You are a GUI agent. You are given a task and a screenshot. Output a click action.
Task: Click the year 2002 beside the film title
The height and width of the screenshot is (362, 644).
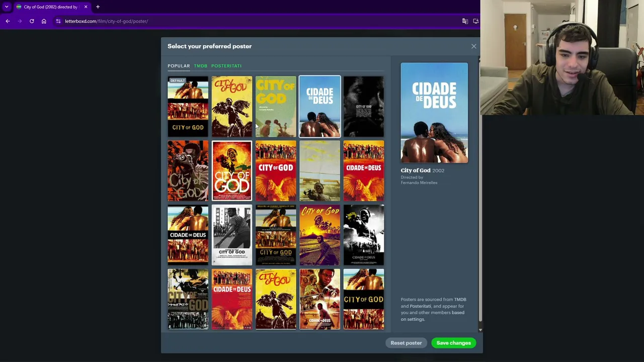tap(438, 170)
